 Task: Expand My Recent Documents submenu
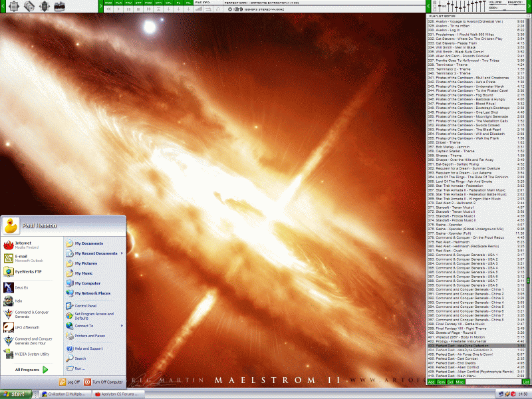94,253
